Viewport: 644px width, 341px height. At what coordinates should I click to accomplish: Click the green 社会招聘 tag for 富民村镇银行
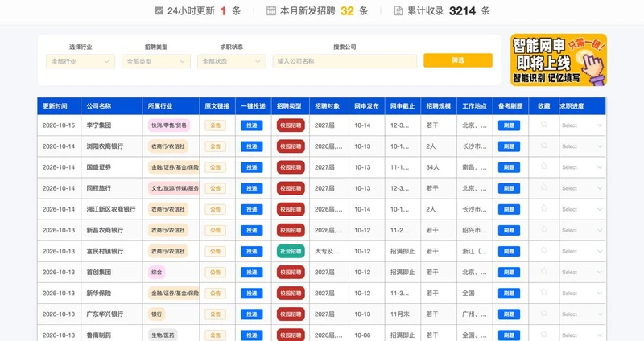[x=291, y=251]
